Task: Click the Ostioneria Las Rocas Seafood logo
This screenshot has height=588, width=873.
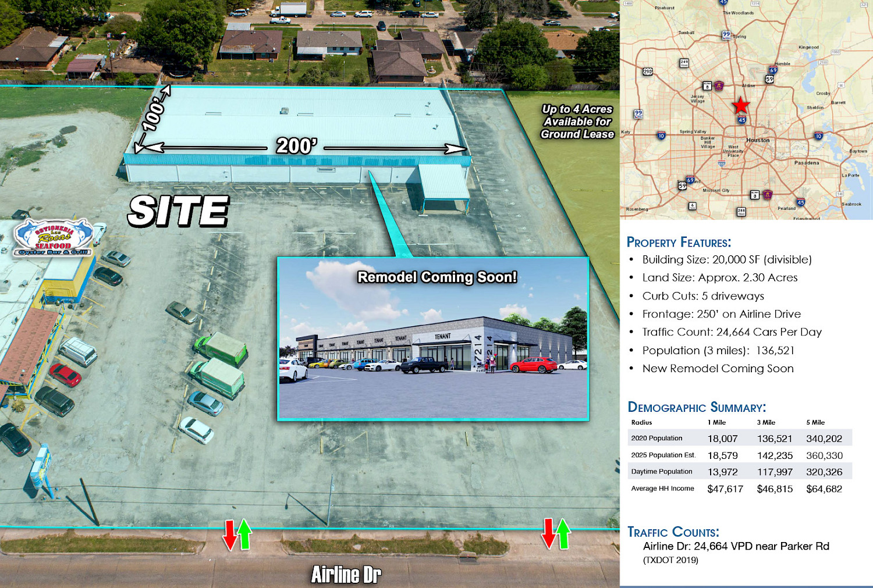Action: pos(53,238)
